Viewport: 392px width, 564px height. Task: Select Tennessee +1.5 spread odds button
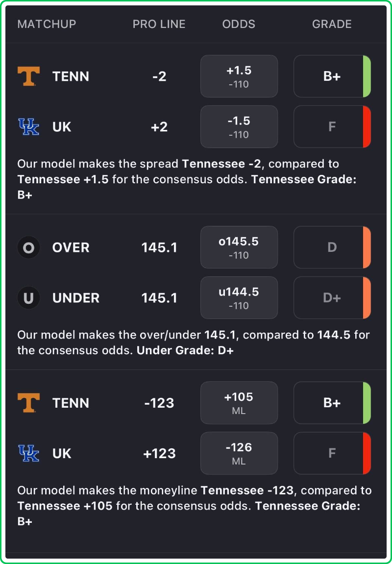239,76
